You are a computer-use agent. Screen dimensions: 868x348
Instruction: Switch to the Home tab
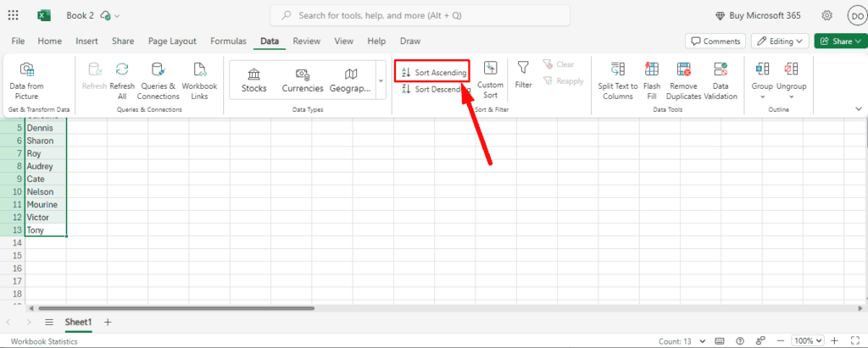pyautogui.click(x=50, y=41)
